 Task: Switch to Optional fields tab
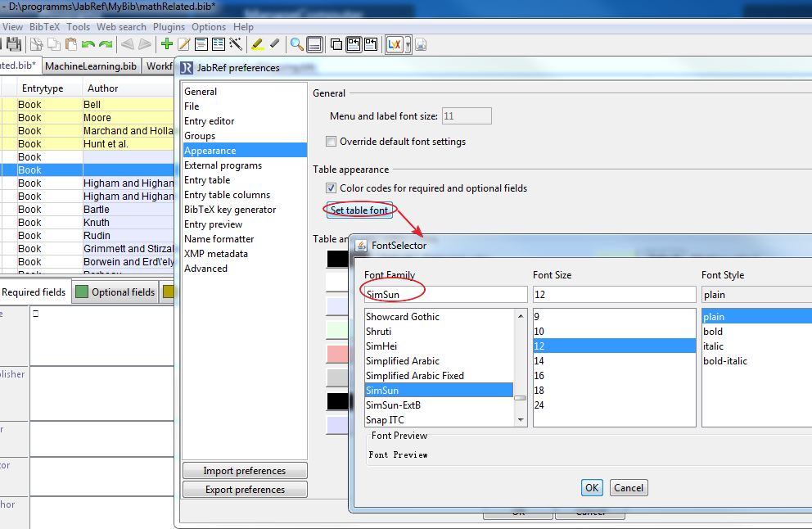click(x=115, y=292)
